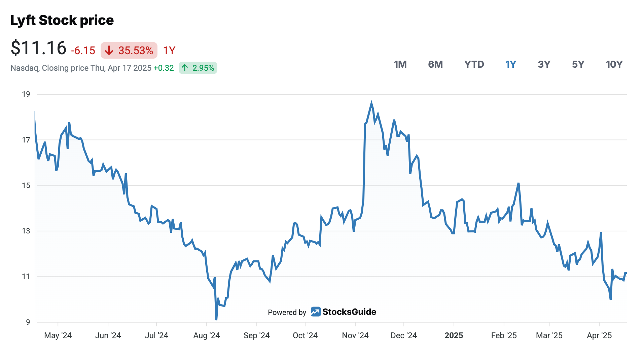This screenshot has height=351, width=644.
Task: Click the 19 y-axis value
Action: click(26, 94)
